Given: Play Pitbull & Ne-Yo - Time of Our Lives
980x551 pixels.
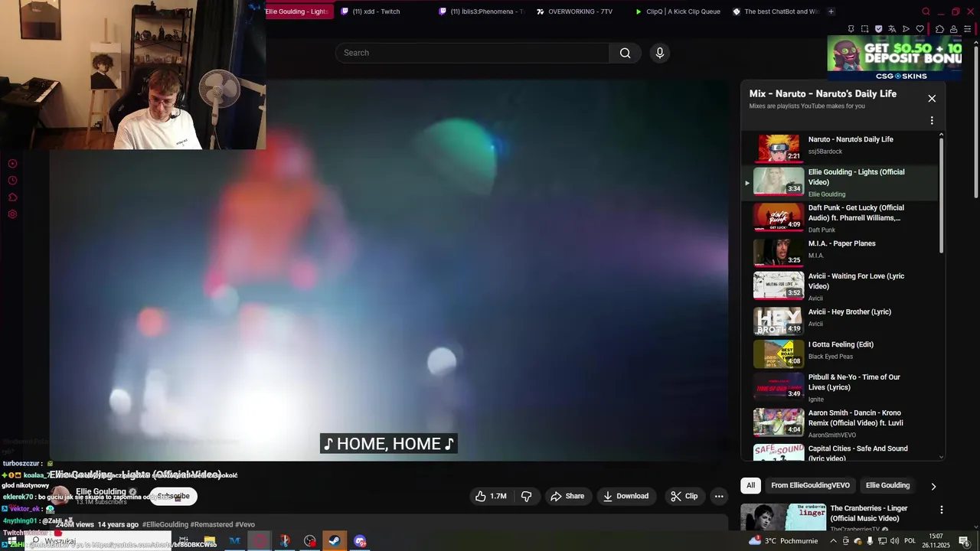Looking at the screenshot, I should (x=840, y=387).
